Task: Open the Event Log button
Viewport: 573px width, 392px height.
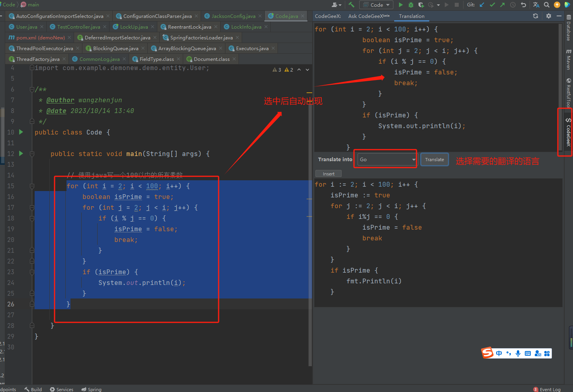Action: pos(547,389)
